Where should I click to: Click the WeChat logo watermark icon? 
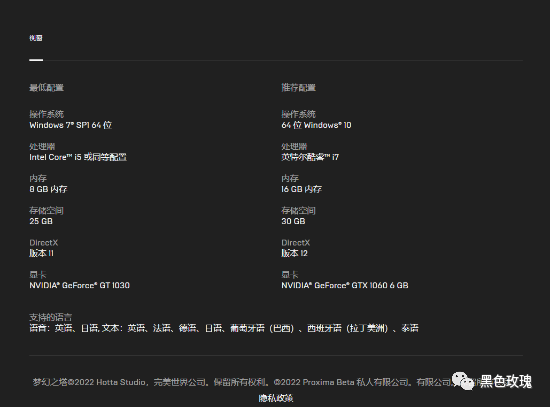pos(462,381)
